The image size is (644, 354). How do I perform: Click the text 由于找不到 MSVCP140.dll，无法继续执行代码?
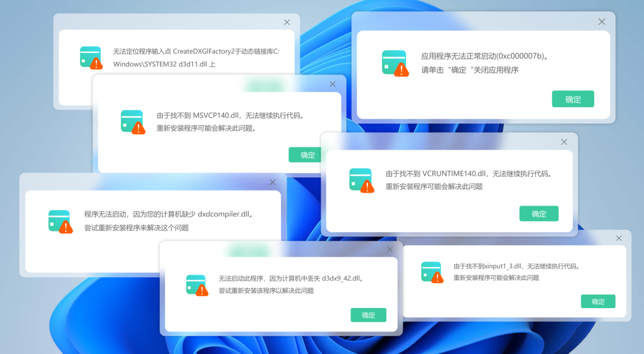231,116
